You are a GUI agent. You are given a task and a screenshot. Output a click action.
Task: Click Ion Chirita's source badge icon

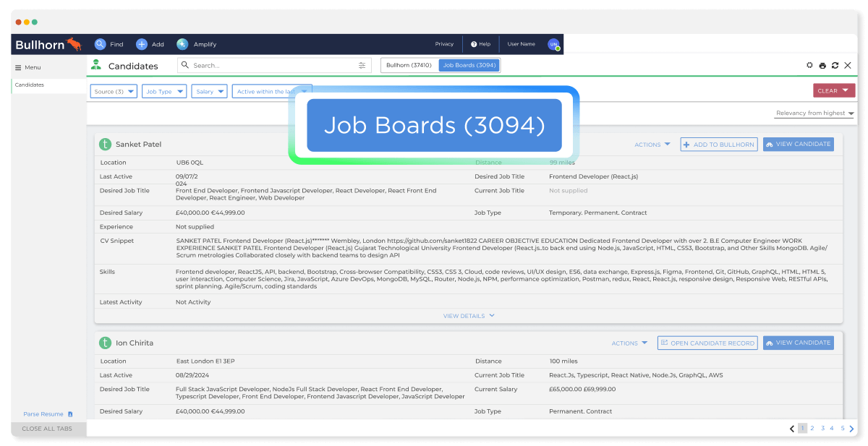106,343
